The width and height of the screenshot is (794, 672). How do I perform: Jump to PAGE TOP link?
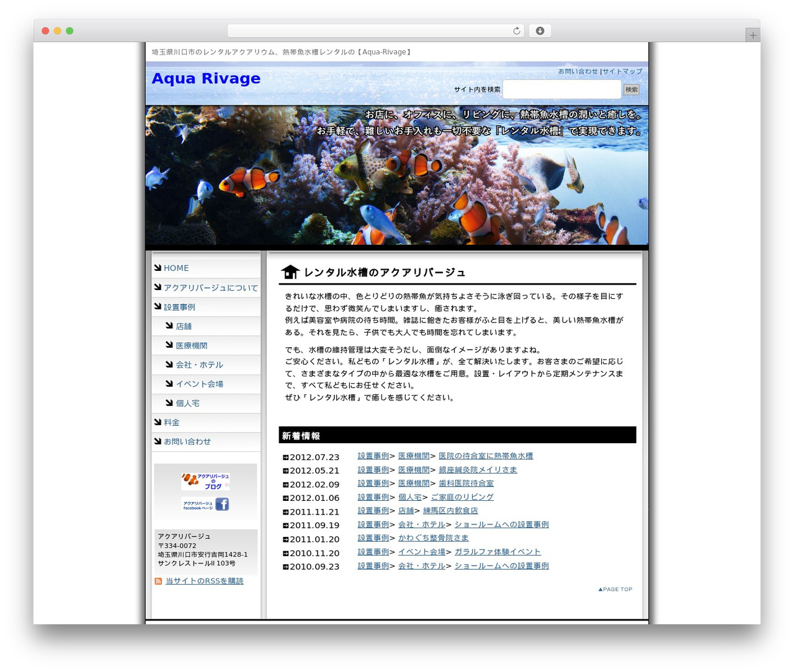tap(615, 590)
